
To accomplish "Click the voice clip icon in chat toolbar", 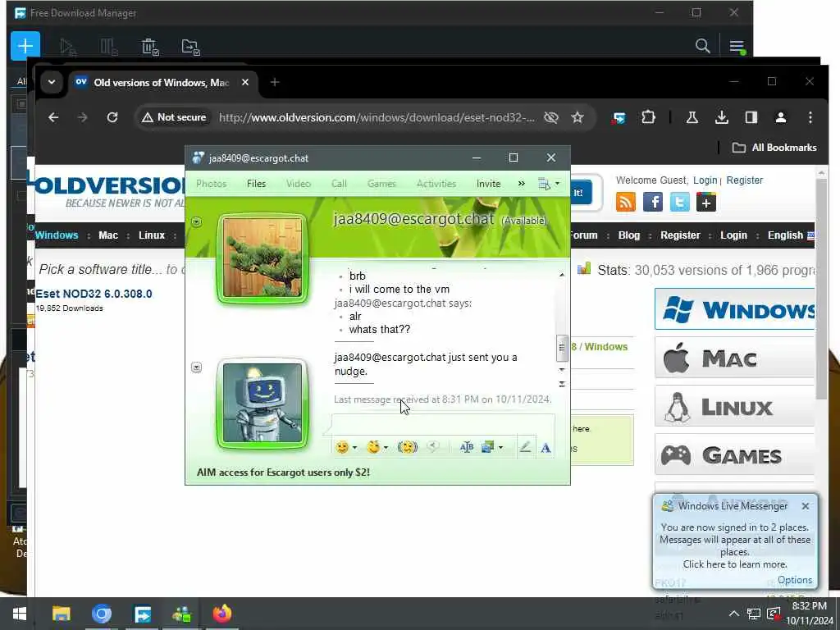I will pyautogui.click(x=433, y=447).
